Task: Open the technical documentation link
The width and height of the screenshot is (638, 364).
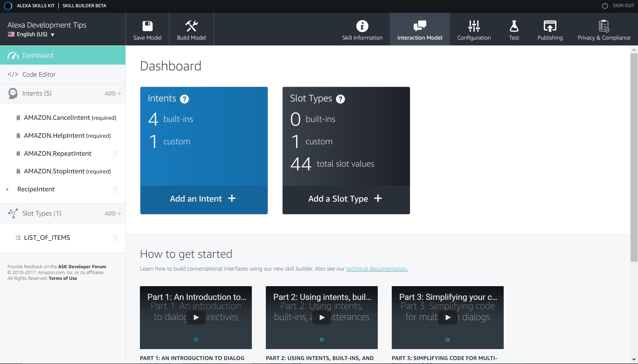Action: point(377,269)
